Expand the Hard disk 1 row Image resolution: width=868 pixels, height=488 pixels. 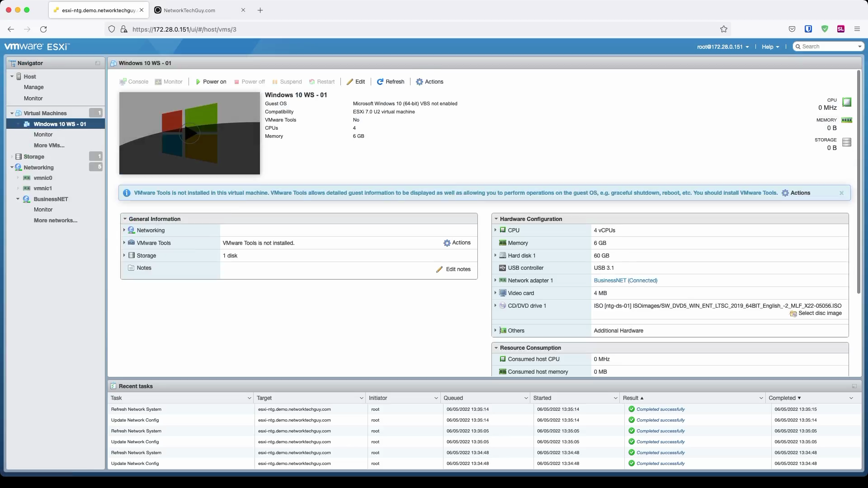click(495, 255)
